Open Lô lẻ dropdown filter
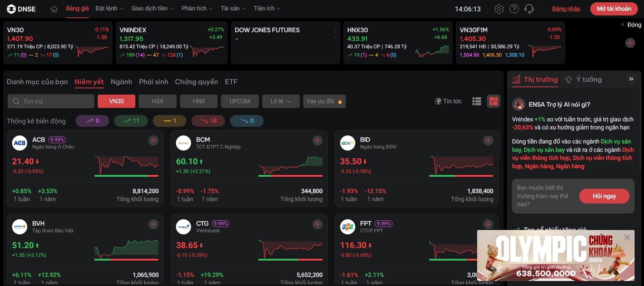 tap(281, 101)
